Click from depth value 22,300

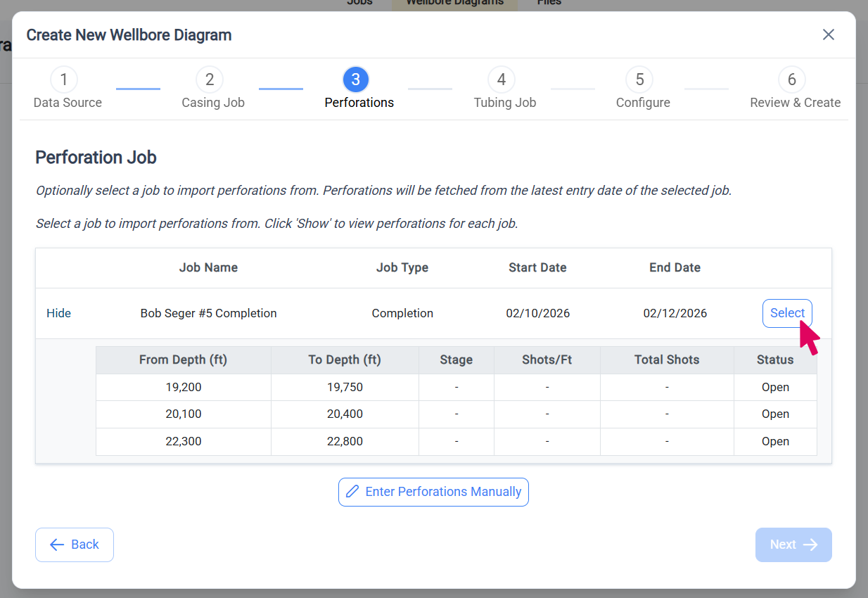pyautogui.click(x=184, y=441)
